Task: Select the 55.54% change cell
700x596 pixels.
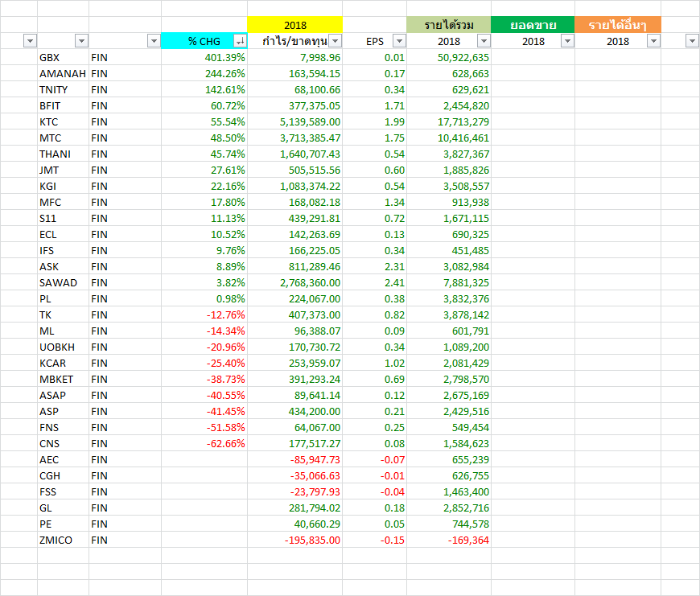Action: [204, 121]
